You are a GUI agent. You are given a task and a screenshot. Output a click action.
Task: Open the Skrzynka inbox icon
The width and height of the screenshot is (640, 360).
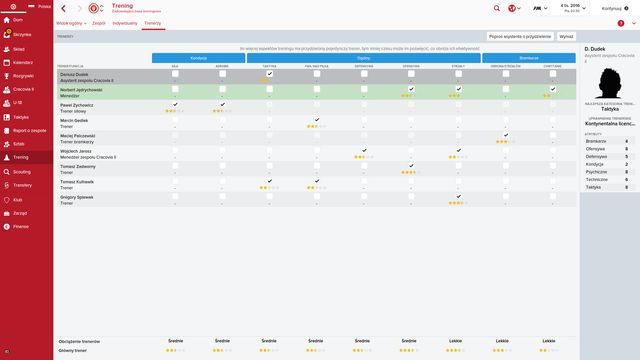(7, 34)
